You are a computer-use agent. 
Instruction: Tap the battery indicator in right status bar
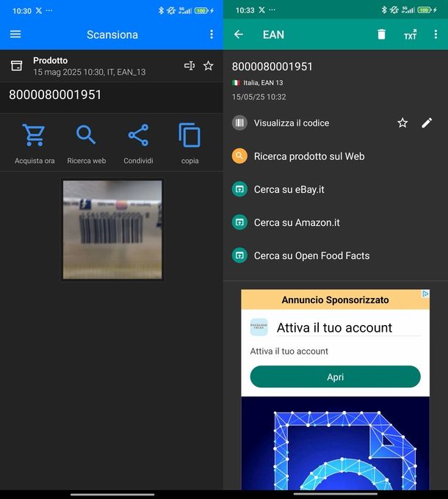424,10
